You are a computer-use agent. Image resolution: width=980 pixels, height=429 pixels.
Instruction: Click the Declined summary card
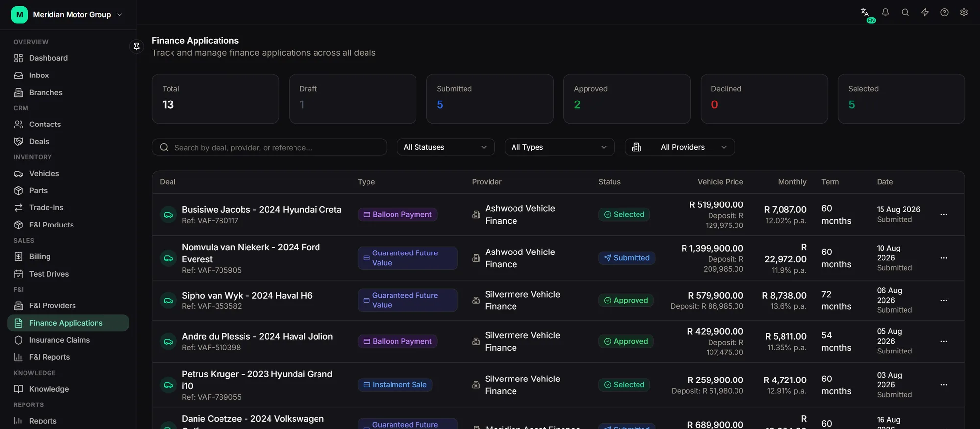(764, 99)
